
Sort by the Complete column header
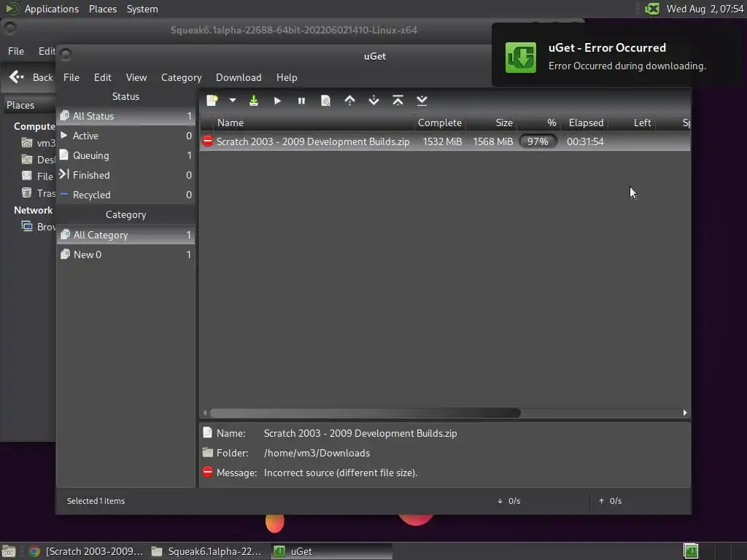pyautogui.click(x=440, y=122)
